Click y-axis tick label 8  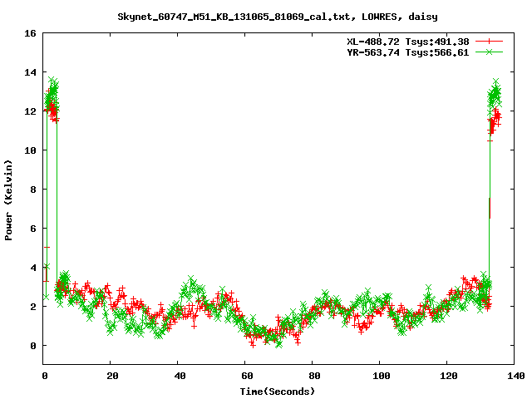(33, 190)
